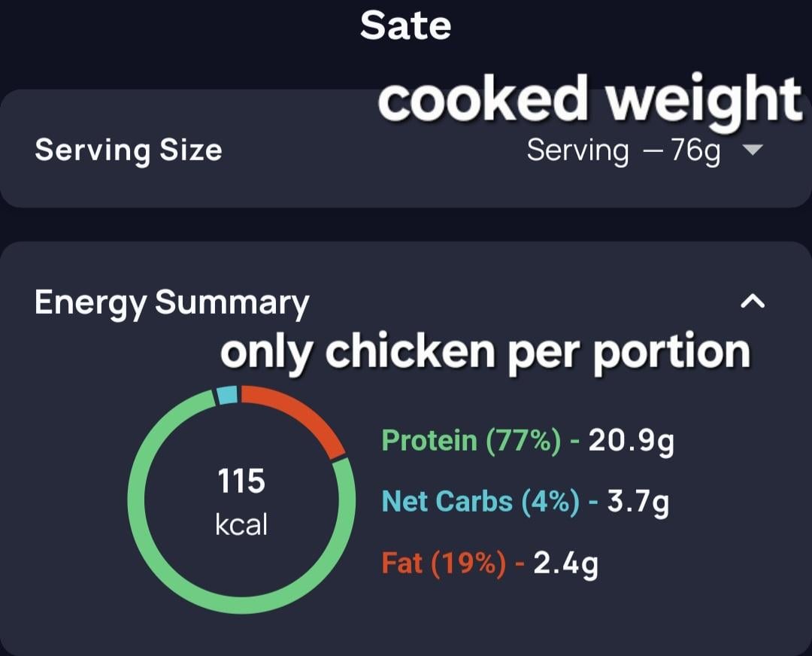Tap the blue net carbs chart segment
The image size is (812, 656).
point(227,395)
